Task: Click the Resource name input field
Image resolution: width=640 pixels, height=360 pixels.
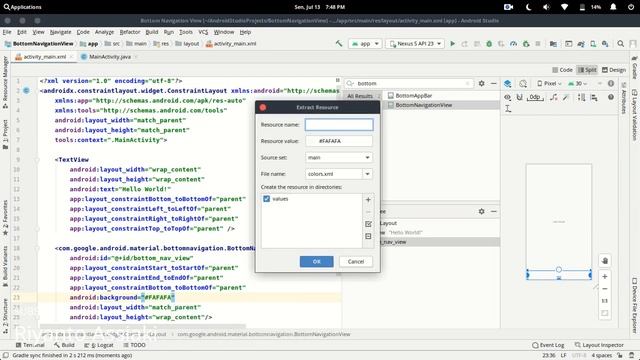Action: [x=339, y=124]
